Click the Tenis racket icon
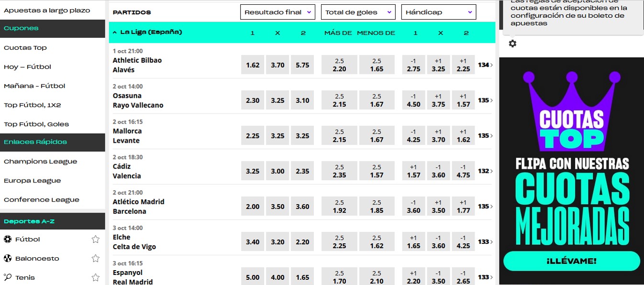 [x=7, y=277]
